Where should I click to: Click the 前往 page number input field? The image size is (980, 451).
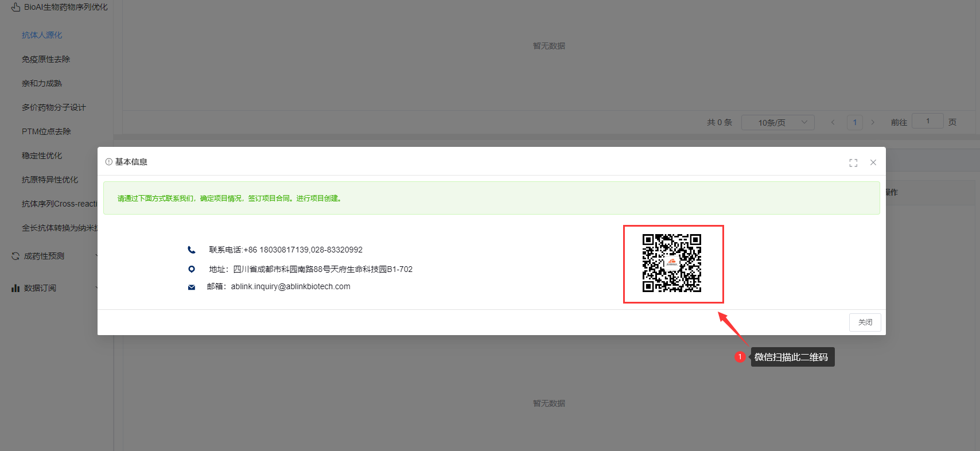click(x=928, y=121)
